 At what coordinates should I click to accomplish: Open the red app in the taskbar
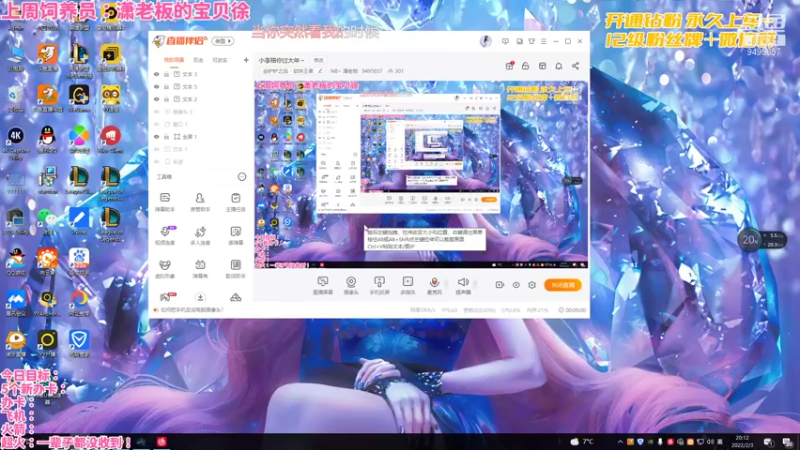point(161,442)
